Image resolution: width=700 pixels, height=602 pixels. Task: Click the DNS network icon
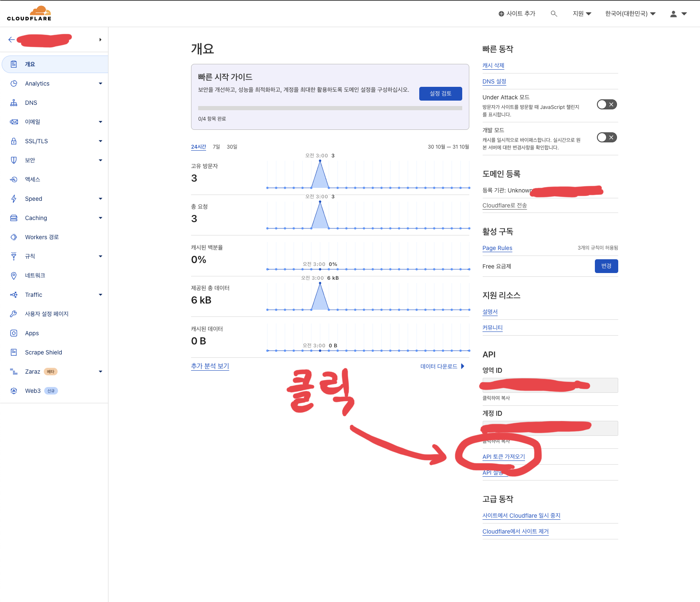point(14,103)
